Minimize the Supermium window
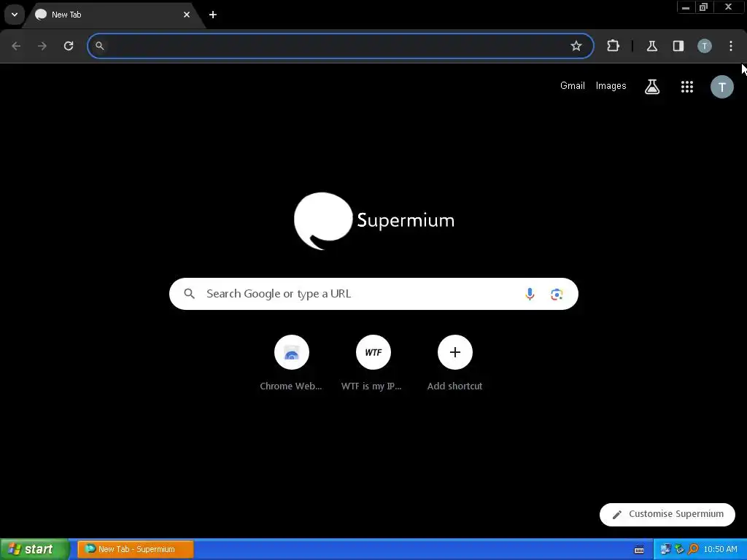 click(686, 7)
